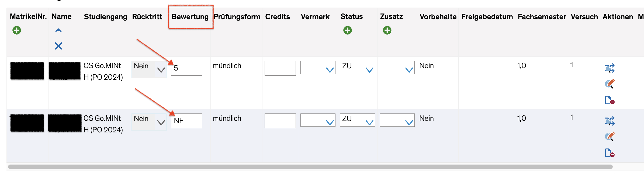Click document remove icon in first row
The height and width of the screenshot is (174, 644).
tap(609, 100)
